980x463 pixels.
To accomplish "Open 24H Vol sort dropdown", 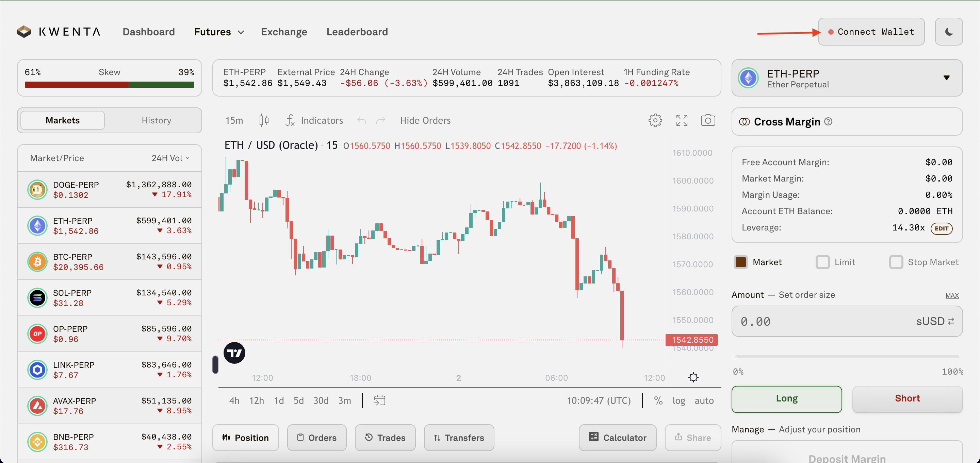I will 170,158.
